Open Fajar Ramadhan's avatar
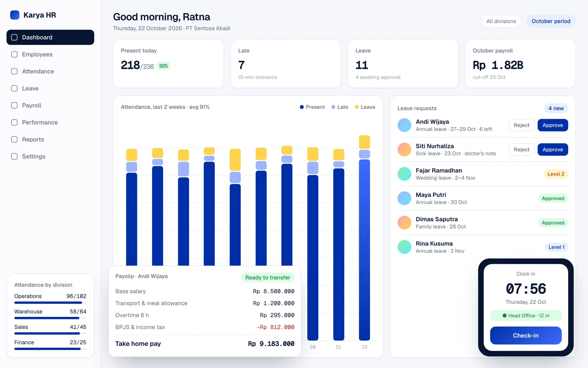This screenshot has width=588, height=368. [404, 174]
